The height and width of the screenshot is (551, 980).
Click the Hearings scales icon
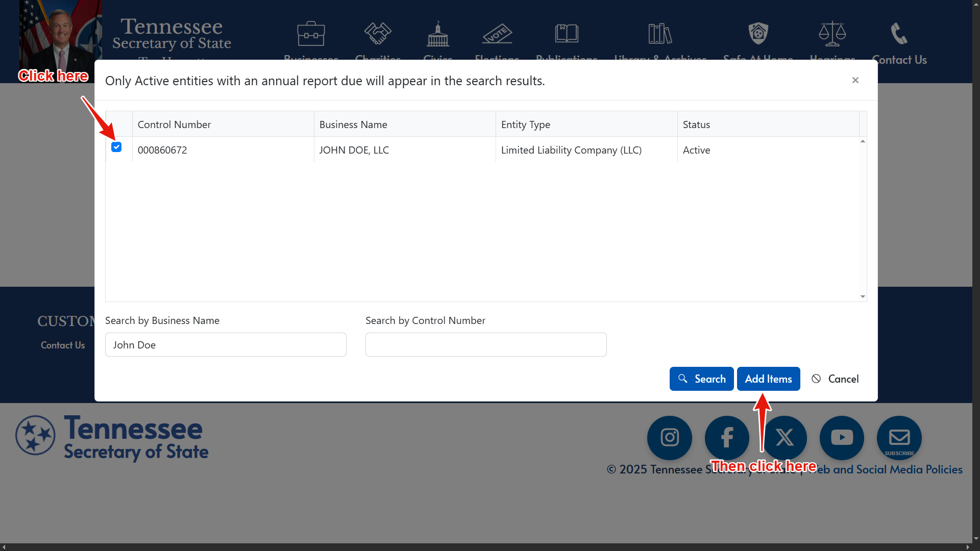[832, 34]
